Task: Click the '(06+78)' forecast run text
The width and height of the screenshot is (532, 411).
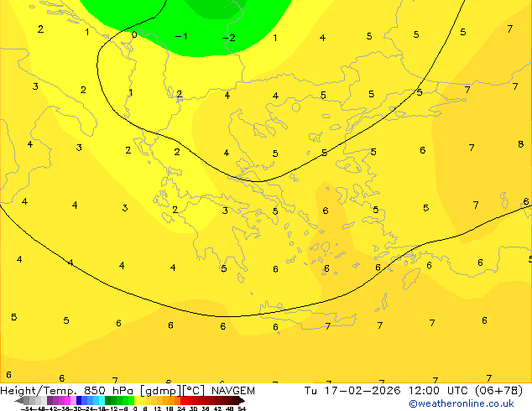Action: click(498, 391)
